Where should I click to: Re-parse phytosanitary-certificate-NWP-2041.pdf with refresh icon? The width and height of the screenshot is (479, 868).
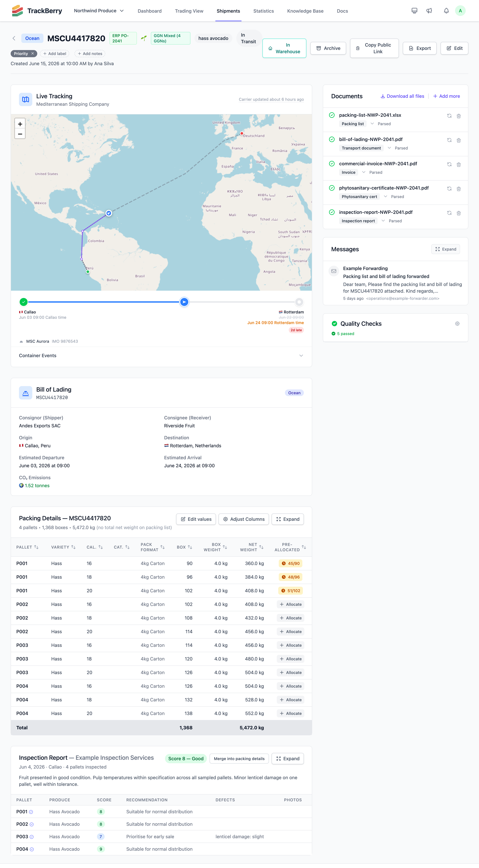(449, 188)
